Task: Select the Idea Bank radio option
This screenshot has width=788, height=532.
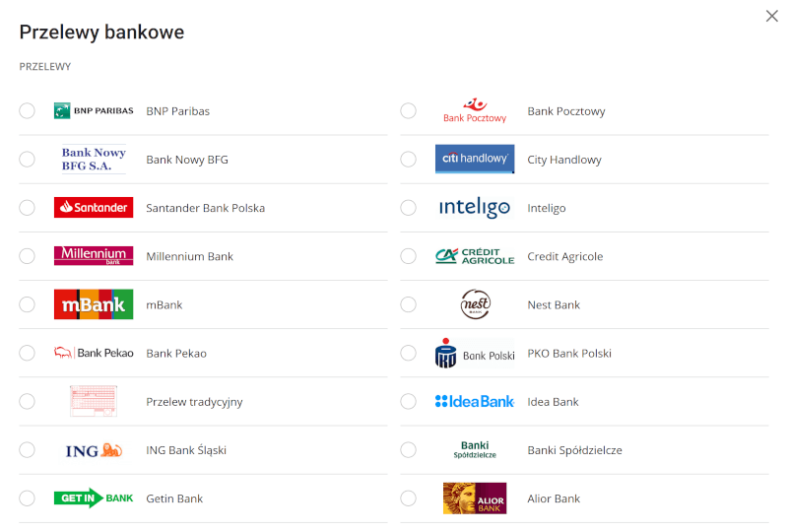Action: coord(408,402)
